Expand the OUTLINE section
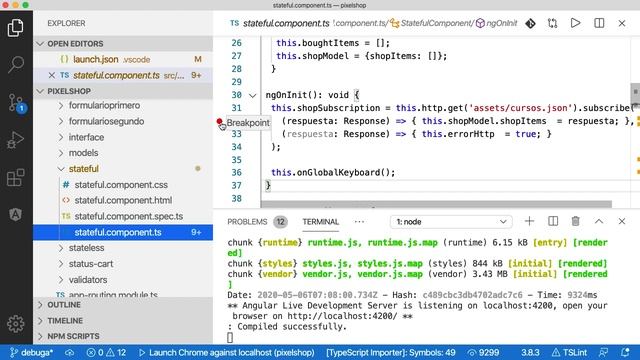This screenshot has width=640, height=360. tap(122, 305)
